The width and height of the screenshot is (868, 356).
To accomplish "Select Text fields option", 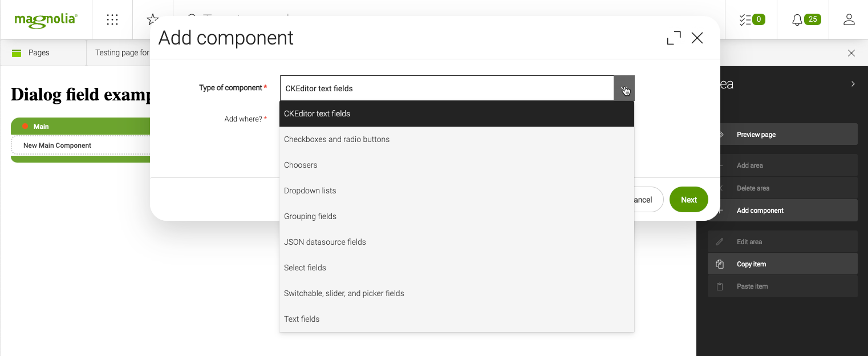I will point(457,319).
